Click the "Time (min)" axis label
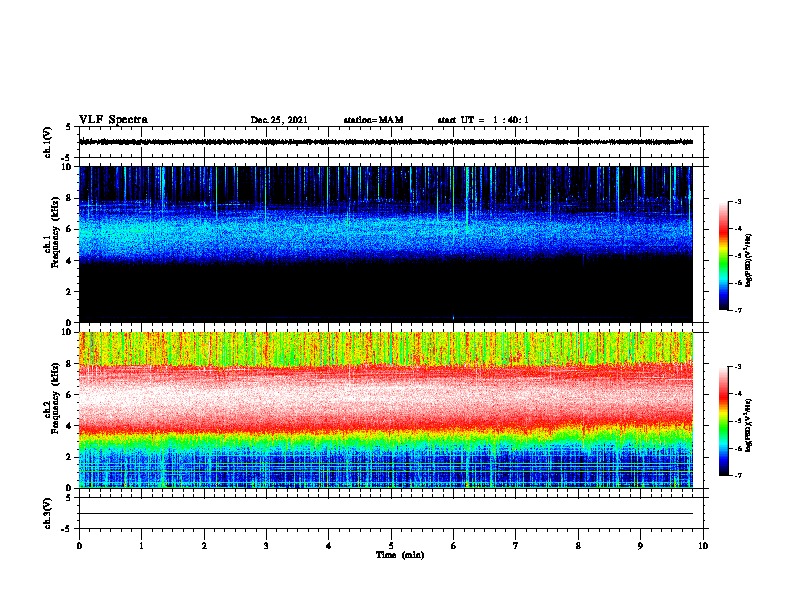This screenshot has height=612, width=792. click(x=400, y=555)
